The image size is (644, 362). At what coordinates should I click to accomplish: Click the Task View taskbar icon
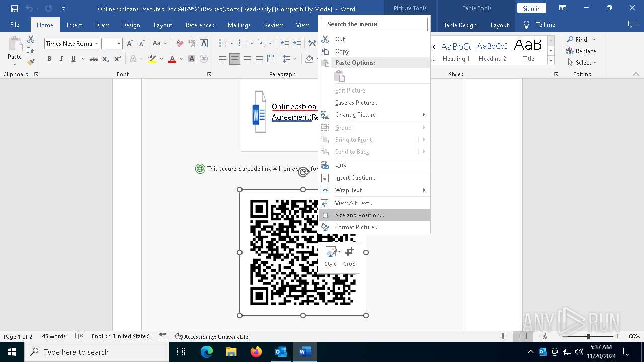tap(181, 352)
